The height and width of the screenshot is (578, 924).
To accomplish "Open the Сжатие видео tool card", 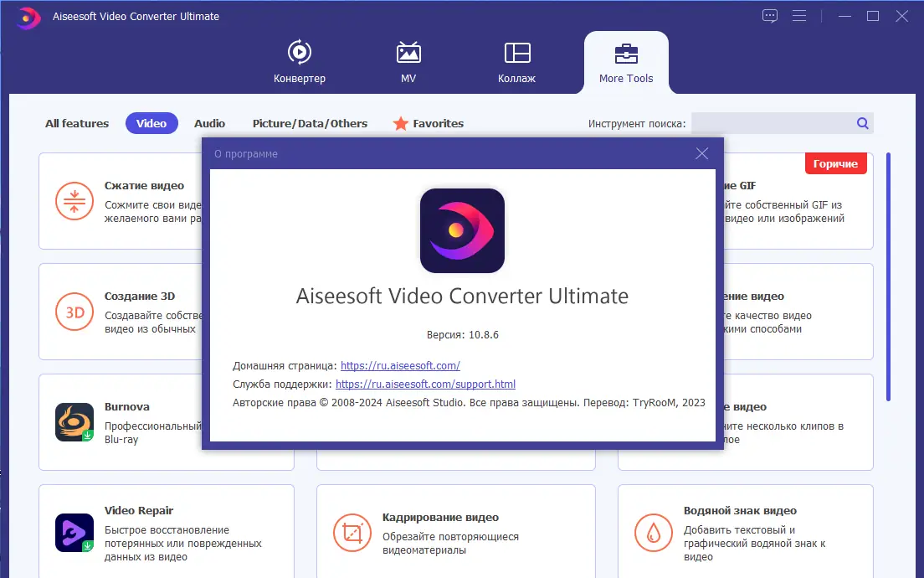I will (x=121, y=201).
